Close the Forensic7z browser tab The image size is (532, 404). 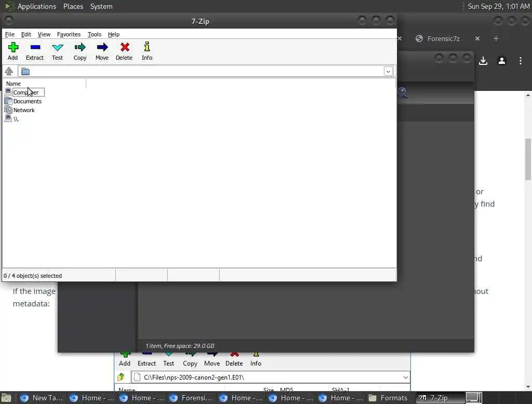coord(477,38)
